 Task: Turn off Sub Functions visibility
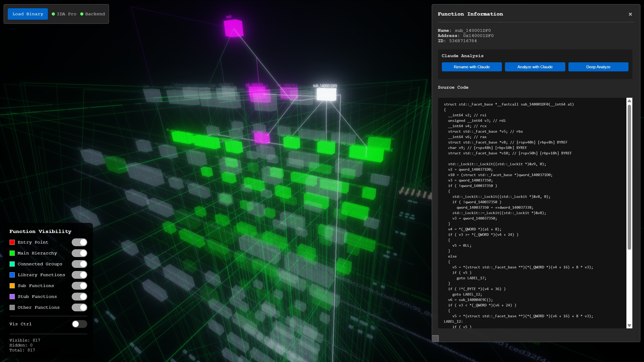coord(79,286)
